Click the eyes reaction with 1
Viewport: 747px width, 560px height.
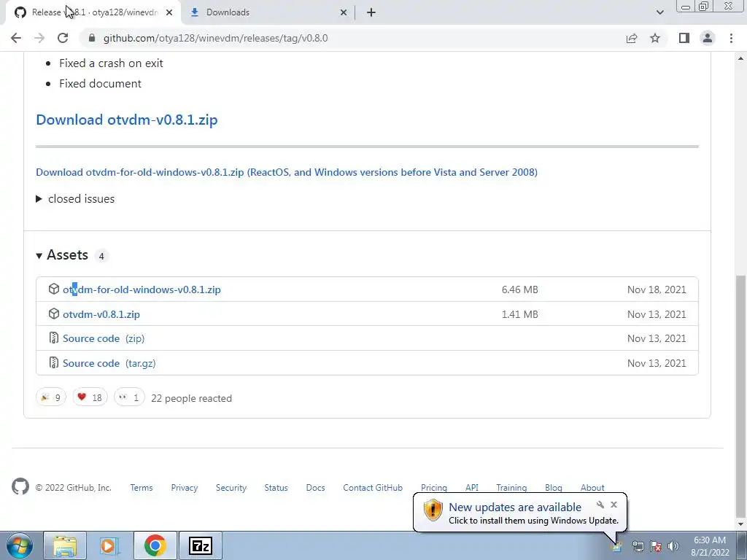pos(129,397)
